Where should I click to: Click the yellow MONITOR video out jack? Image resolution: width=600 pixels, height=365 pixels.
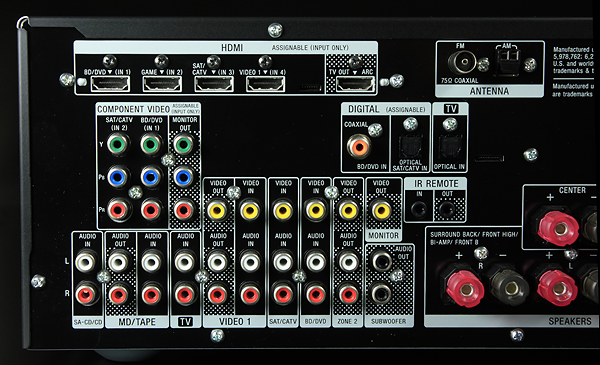click(382, 210)
